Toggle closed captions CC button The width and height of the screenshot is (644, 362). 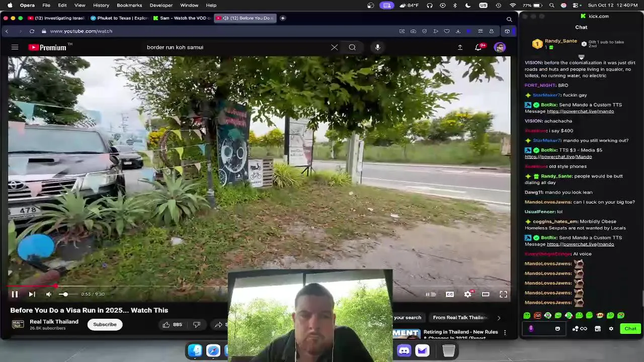coord(450,295)
